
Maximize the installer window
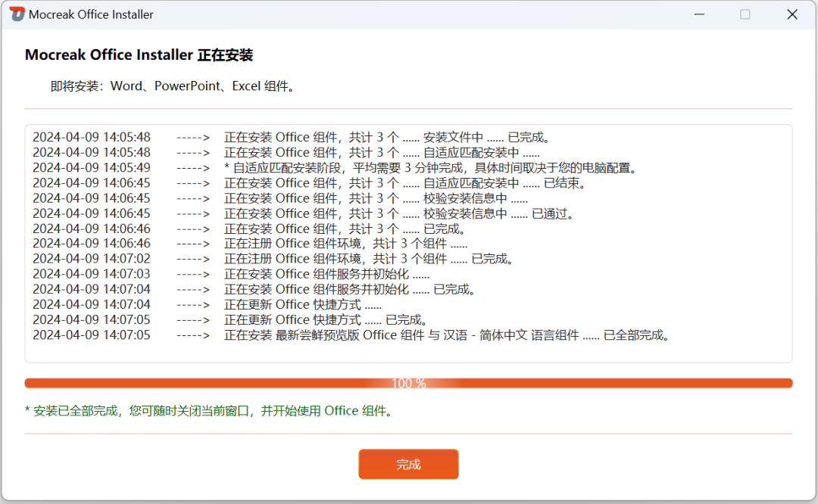pyautogui.click(x=745, y=14)
